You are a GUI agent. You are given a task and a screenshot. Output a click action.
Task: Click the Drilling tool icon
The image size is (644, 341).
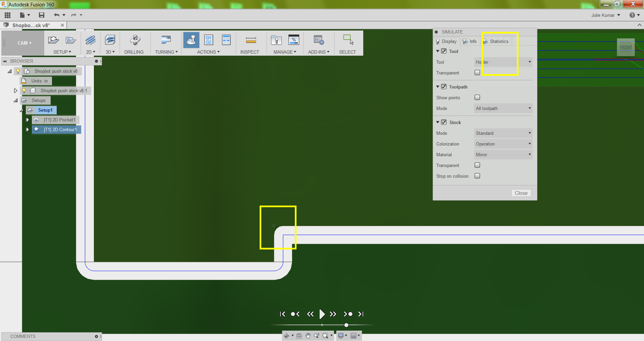(x=135, y=40)
